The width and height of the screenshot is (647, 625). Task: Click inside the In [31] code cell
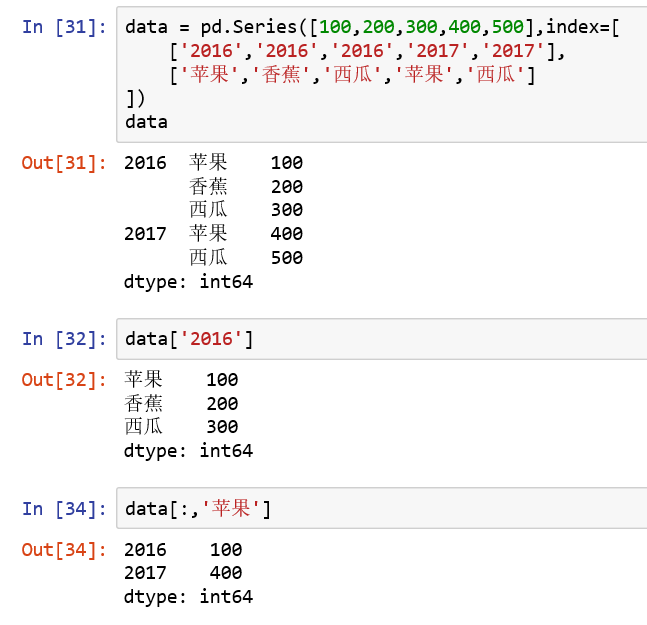point(382,74)
